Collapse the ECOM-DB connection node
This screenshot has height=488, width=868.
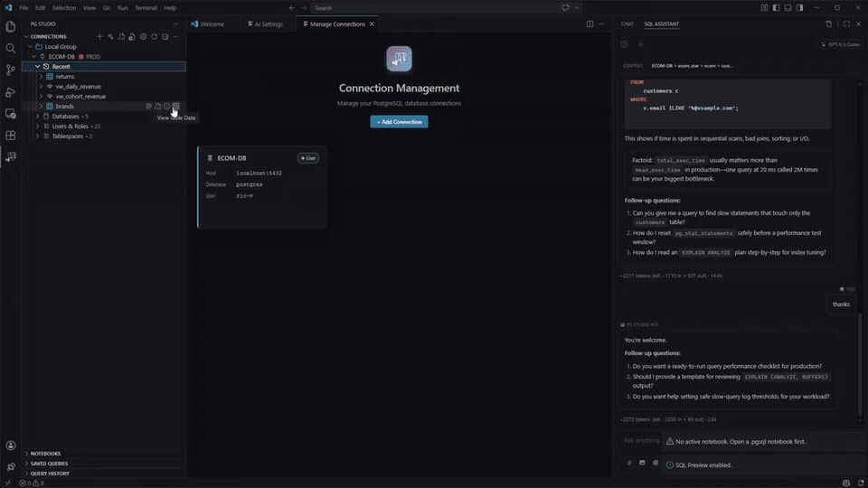tap(33, 56)
